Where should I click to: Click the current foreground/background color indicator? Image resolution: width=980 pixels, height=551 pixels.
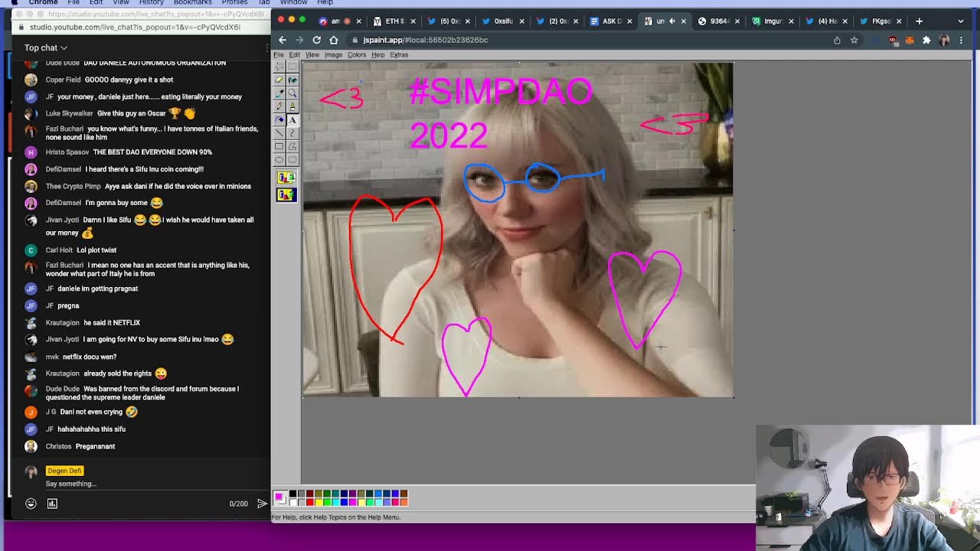point(280,498)
